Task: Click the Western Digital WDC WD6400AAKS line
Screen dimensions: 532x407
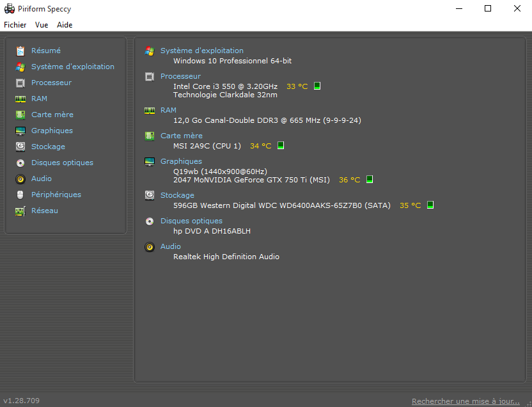Action: pos(282,205)
